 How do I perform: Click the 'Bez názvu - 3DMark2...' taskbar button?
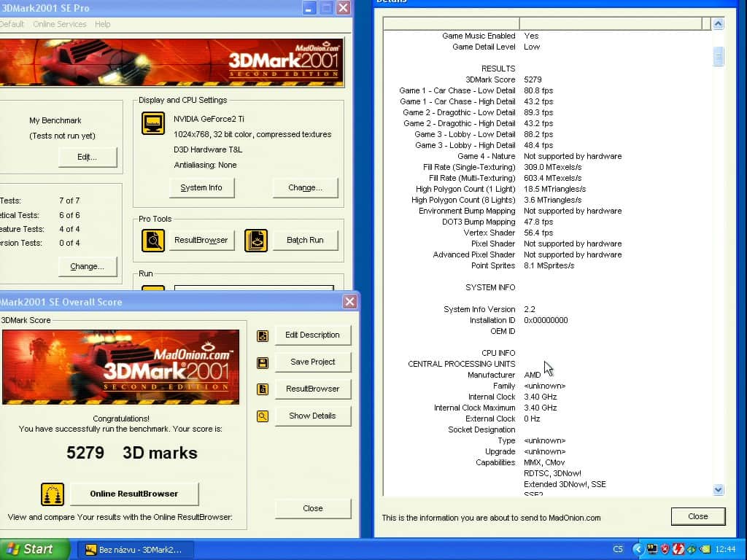pos(136,550)
